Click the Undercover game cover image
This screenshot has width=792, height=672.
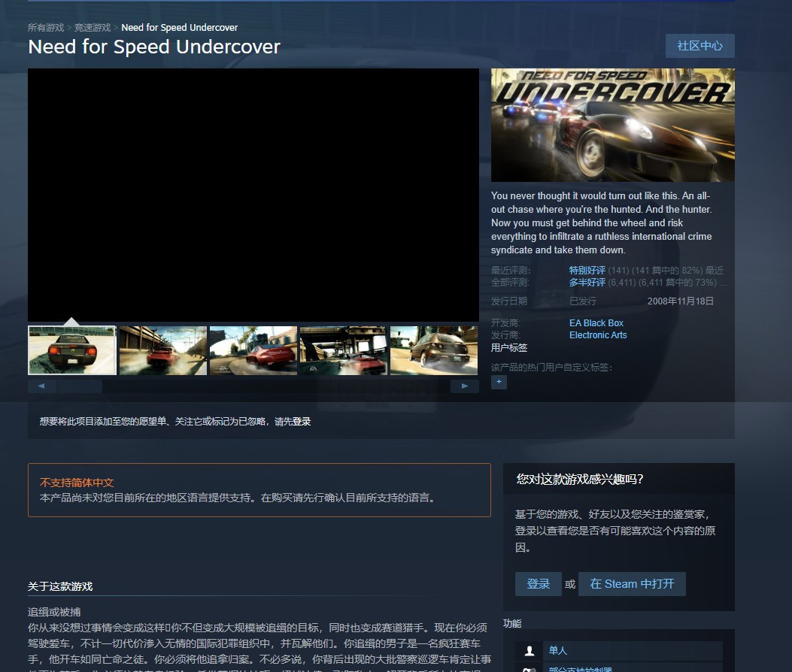point(613,126)
